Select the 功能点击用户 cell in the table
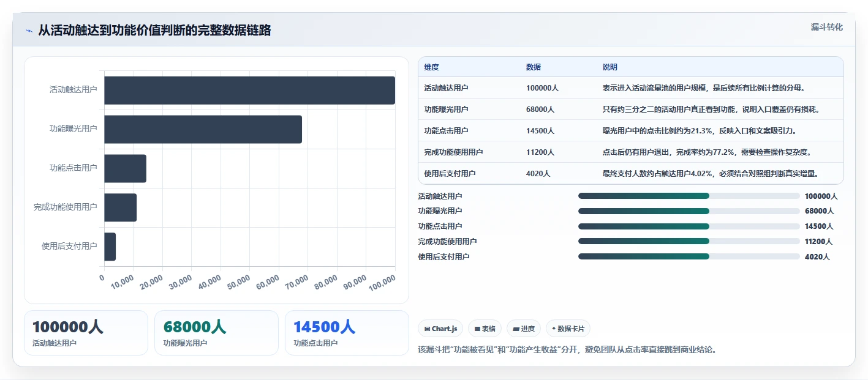This screenshot has height=380, width=868. click(x=446, y=131)
